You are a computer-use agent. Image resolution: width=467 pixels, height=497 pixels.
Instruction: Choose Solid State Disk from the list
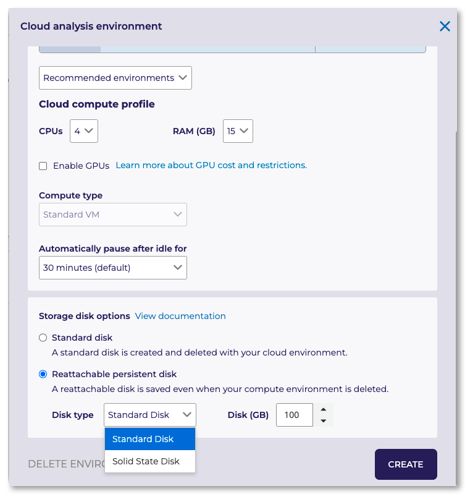point(150,461)
